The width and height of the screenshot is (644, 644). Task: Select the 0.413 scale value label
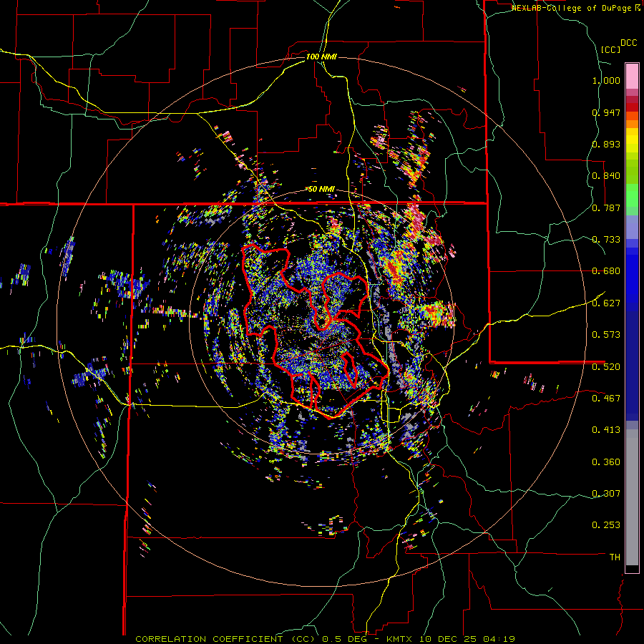[x=606, y=430]
